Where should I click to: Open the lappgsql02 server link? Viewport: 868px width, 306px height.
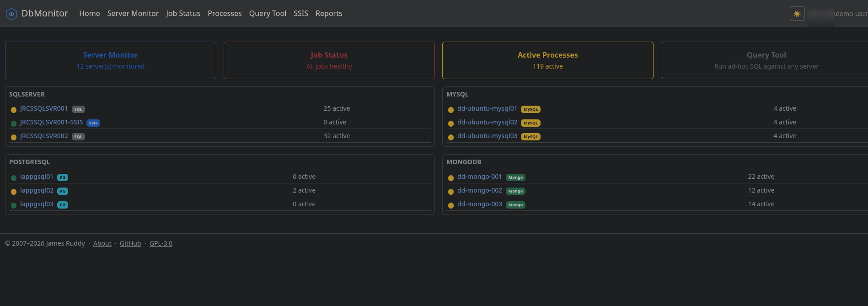pos(37,191)
